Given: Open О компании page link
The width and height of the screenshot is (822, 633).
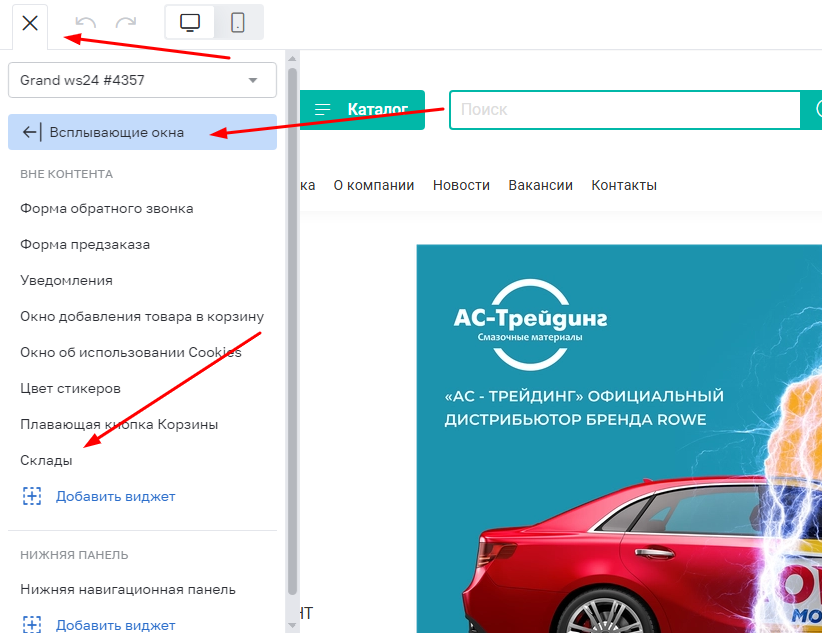Looking at the screenshot, I should pos(374,185).
